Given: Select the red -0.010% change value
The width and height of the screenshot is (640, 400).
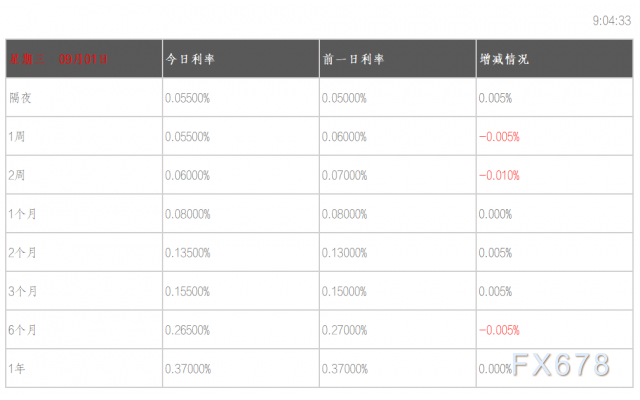Looking at the screenshot, I should (x=499, y=175).
